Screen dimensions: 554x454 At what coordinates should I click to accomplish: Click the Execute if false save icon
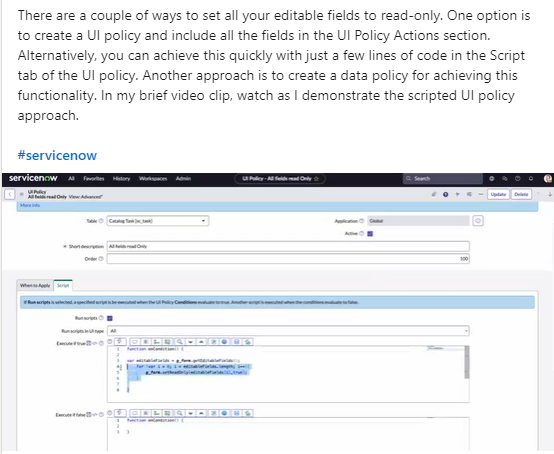pyautogui.click(x=237, y=413)
